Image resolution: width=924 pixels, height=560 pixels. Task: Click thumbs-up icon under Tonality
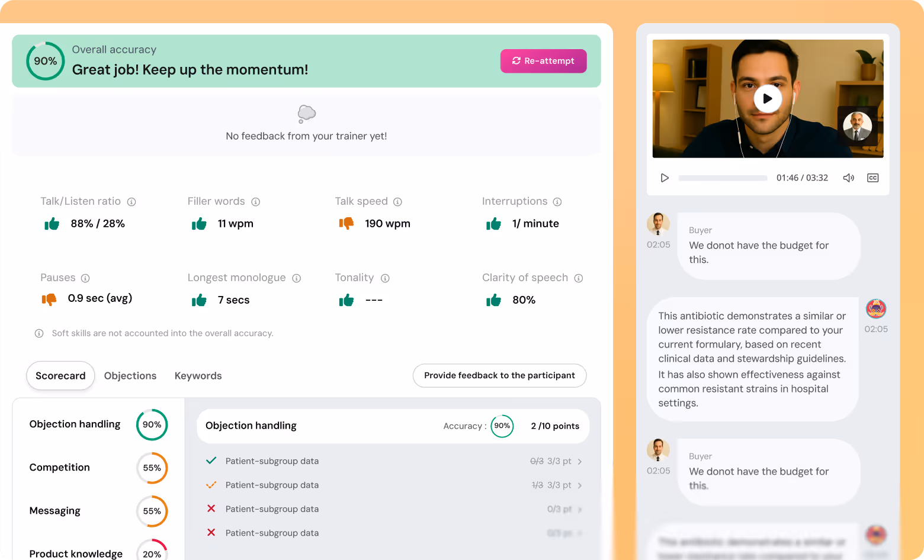tap(346, 300)
